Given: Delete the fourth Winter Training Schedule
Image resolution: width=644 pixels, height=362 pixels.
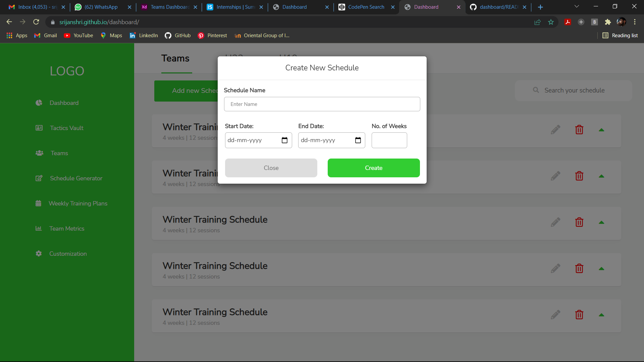Looking at the screenshot, I should (579, 268).
